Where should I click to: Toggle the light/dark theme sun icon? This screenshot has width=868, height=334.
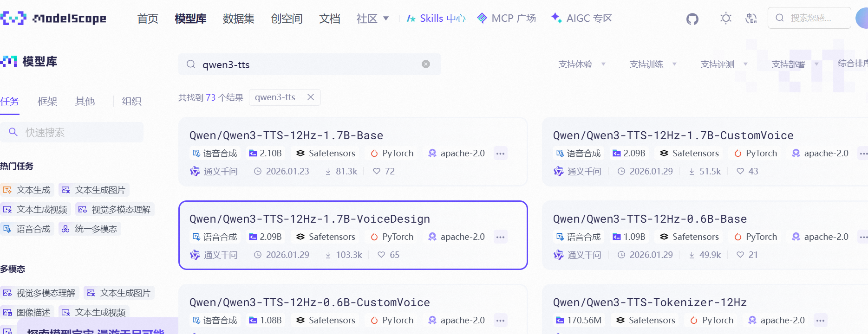[726, 19]
